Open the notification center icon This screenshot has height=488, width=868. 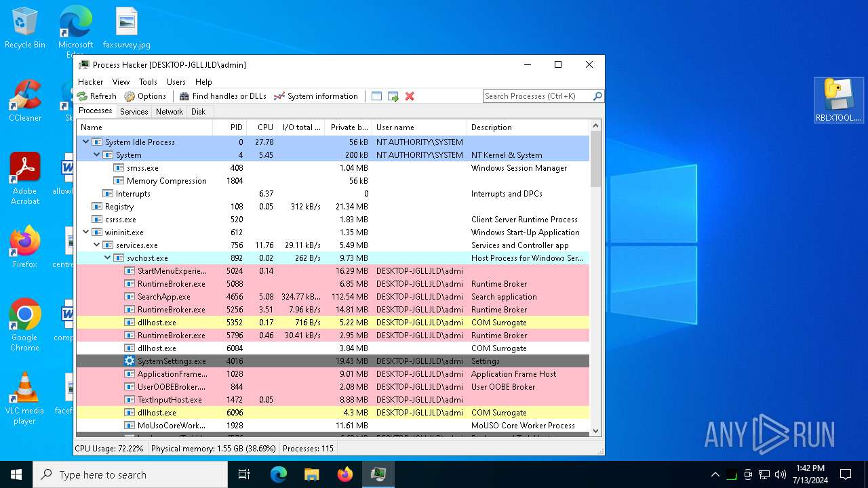[x=846, y=474]
